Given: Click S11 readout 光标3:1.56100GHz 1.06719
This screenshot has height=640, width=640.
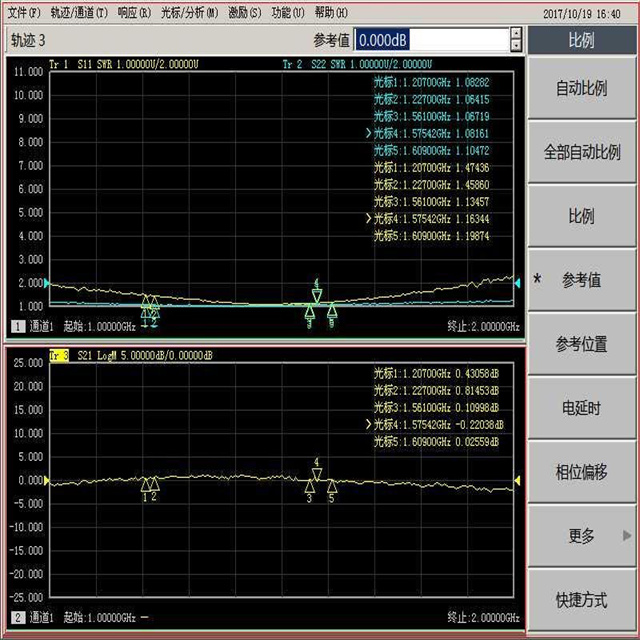Looking at the screenshot, I should pyautogui.click(x=431, y=117).
